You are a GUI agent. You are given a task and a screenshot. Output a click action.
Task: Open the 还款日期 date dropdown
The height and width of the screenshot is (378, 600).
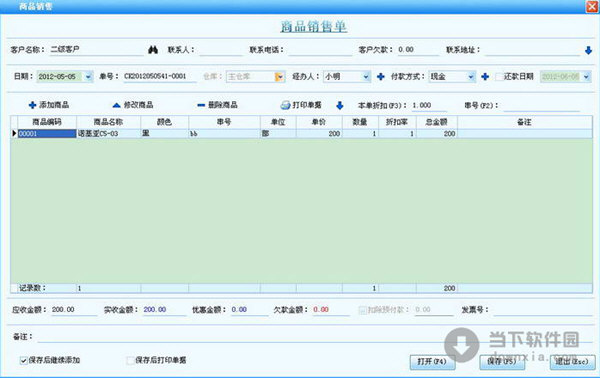coord(587,77)
